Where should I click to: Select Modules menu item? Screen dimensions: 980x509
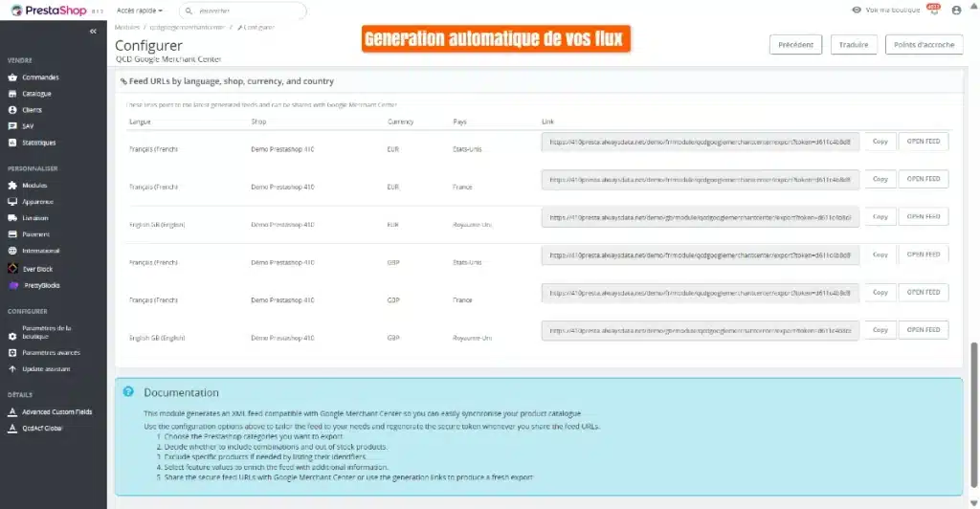(34, 186)
